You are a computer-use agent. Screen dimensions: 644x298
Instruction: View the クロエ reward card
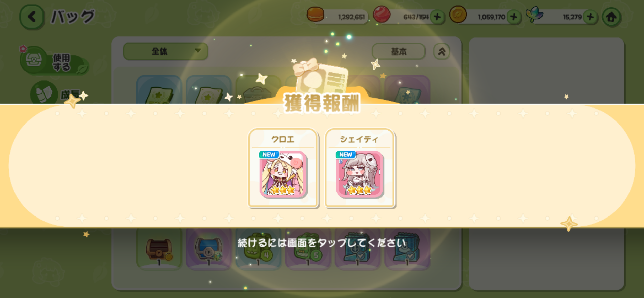(283, 168)
